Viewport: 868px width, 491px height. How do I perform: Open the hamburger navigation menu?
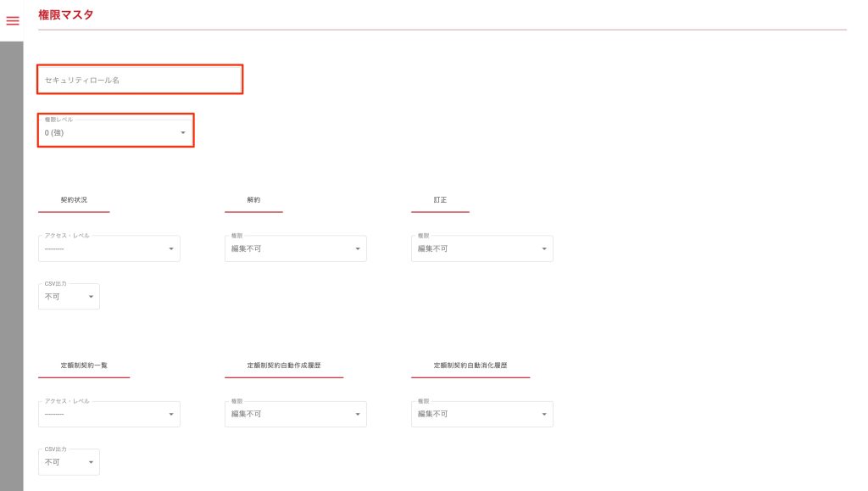click(x=13, y=21)
